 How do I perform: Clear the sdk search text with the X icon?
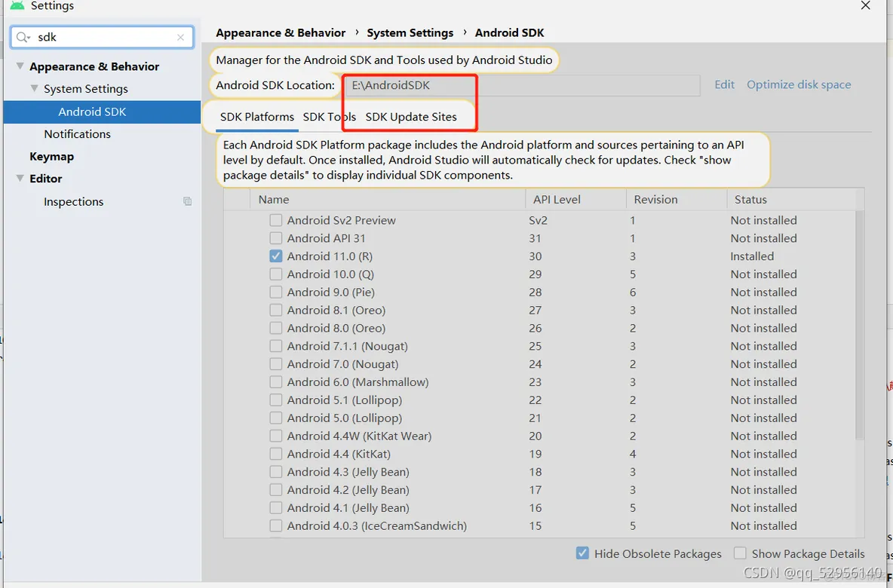point(180,38)
